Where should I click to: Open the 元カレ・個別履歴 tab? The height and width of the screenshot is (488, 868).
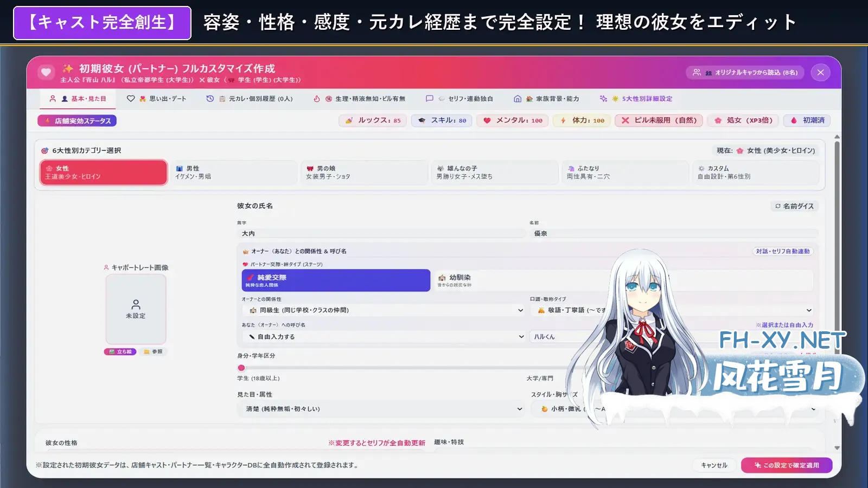tap(250, 99)
